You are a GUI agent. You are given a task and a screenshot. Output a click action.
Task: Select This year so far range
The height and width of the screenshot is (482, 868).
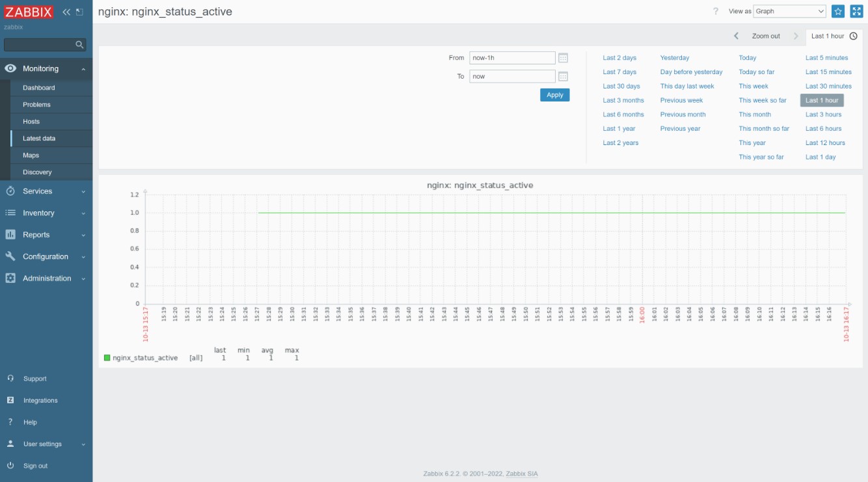pyautogui.click(x=761, y=157)
